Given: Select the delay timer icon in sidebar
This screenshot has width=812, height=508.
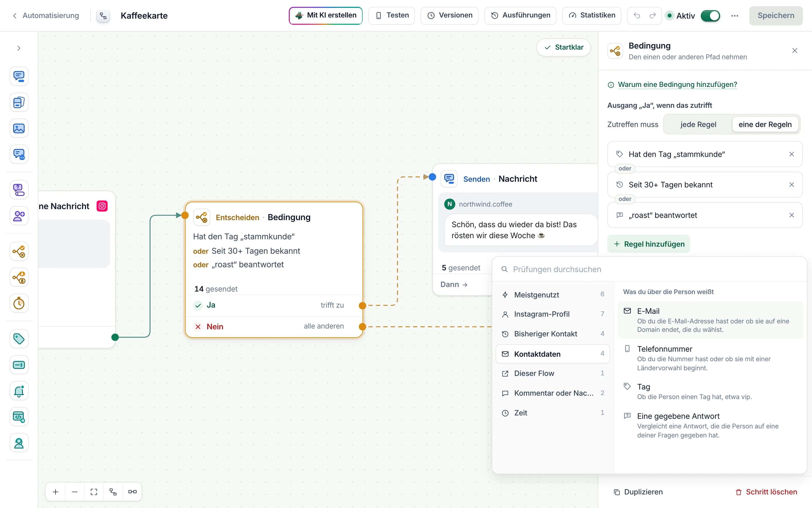Looking at the screenshot, I should [x=19, y=303].
